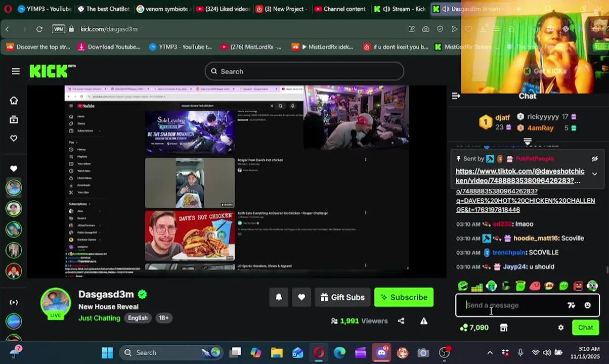This screenshot has width=609, height=364.
Task: Open Windows Start menu
Action: (x=107, y=353)
